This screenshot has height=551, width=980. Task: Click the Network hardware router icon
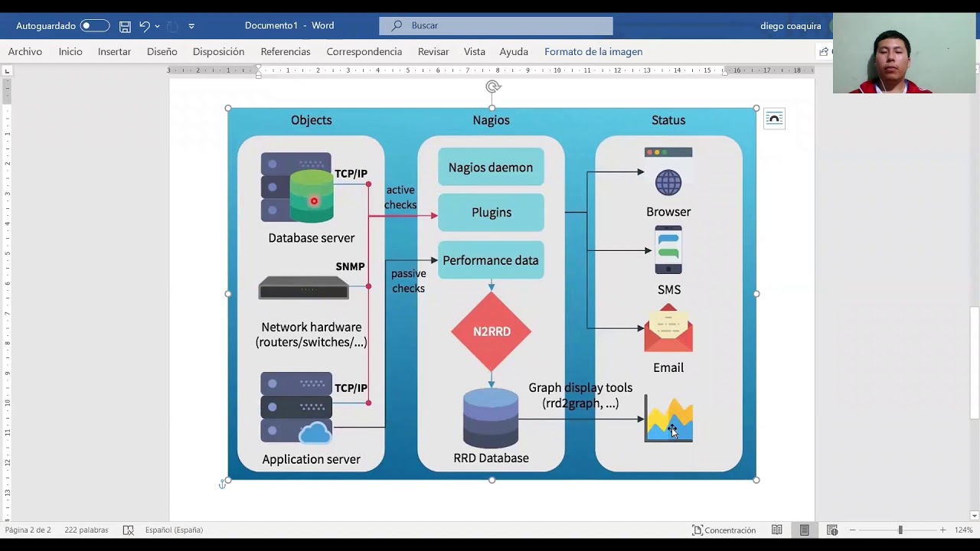pos(304,288)
